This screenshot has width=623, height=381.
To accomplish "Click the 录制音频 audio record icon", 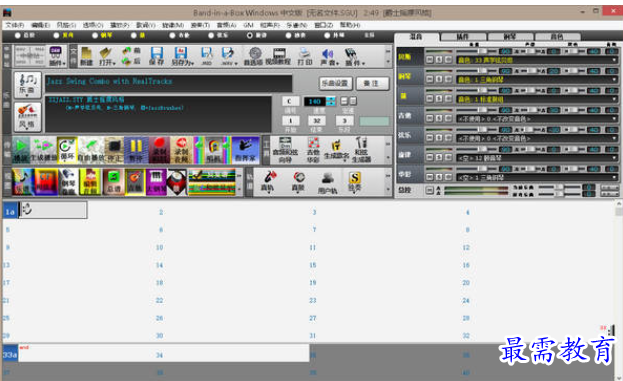I will (182, 150).
